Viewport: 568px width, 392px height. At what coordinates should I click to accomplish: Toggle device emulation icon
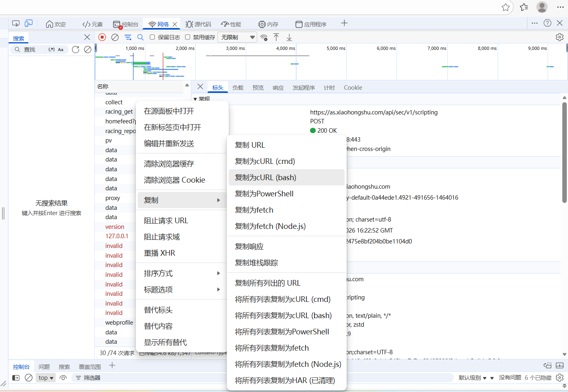click(28, 24)
